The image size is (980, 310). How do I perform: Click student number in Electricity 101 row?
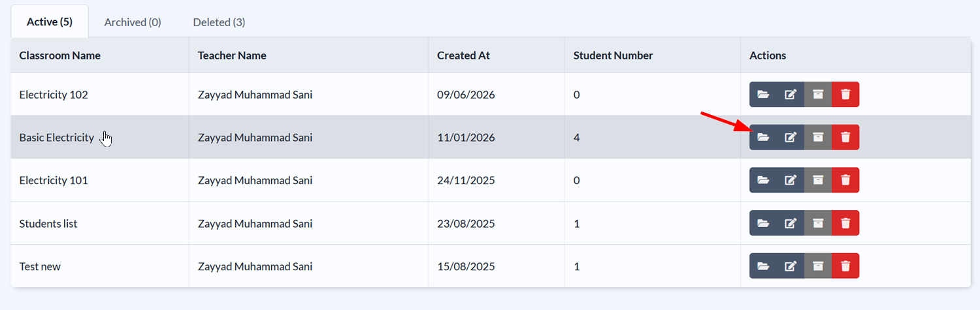[577, 180]
